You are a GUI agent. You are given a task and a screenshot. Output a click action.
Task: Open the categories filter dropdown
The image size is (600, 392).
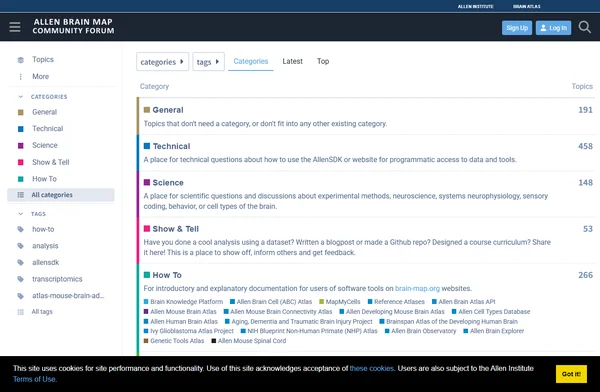click(x=162, y=62)
